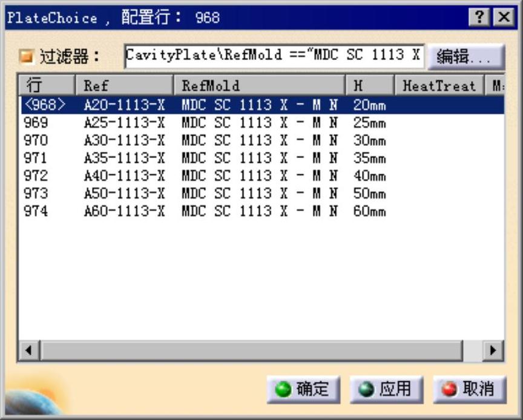
Task: Open the filter editor with 编辑... button
Action: 466,56
